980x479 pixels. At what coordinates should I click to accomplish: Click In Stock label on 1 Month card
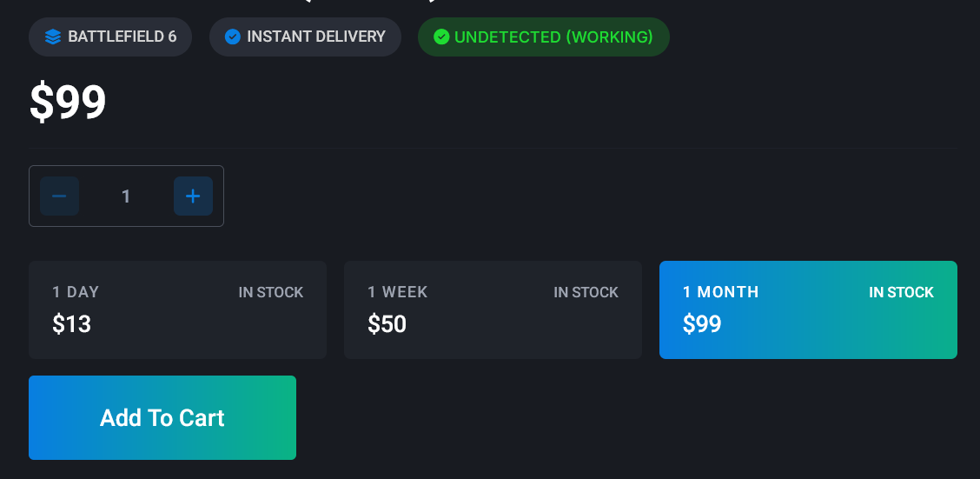pyautogui.click(x=902, y=292)
